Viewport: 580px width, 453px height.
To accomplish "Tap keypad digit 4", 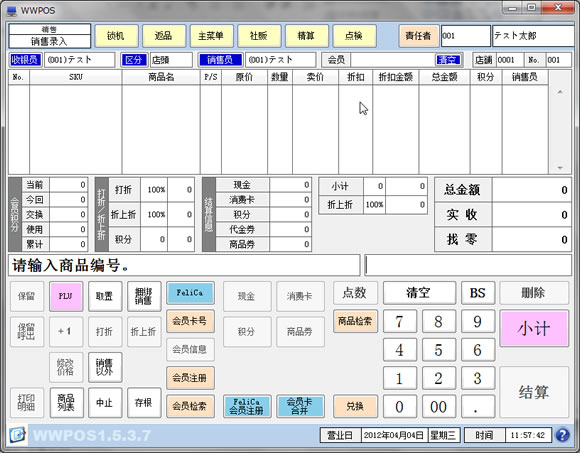I will 399,349.
